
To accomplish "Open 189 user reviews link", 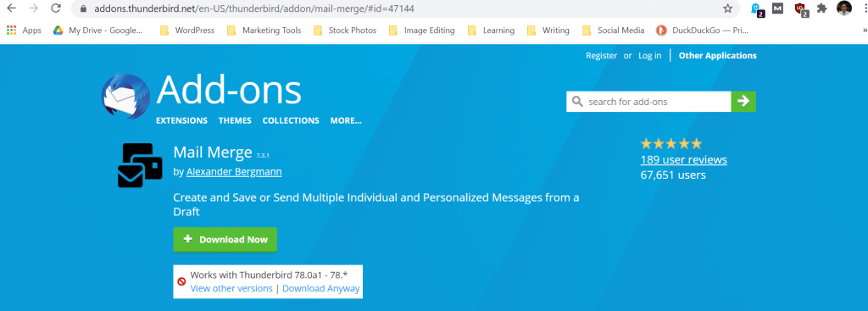I will pos(684,160).
